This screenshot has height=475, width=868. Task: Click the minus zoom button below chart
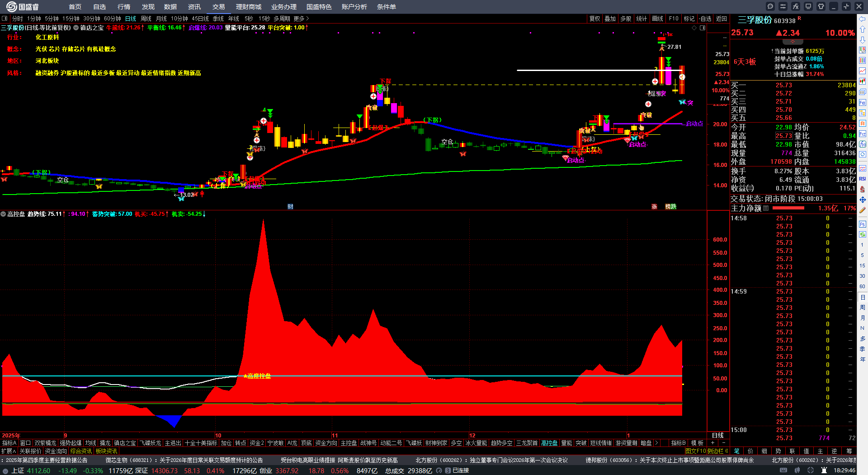click(723, 443)
